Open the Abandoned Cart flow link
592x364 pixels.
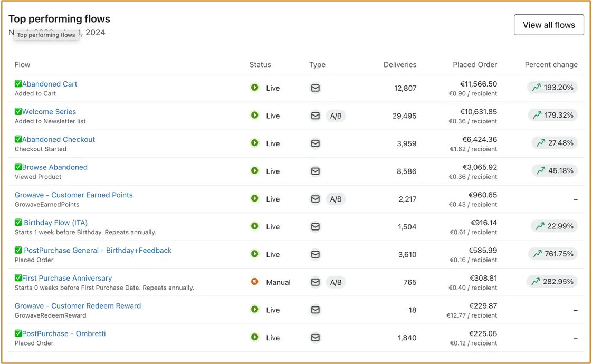(50, 84)
